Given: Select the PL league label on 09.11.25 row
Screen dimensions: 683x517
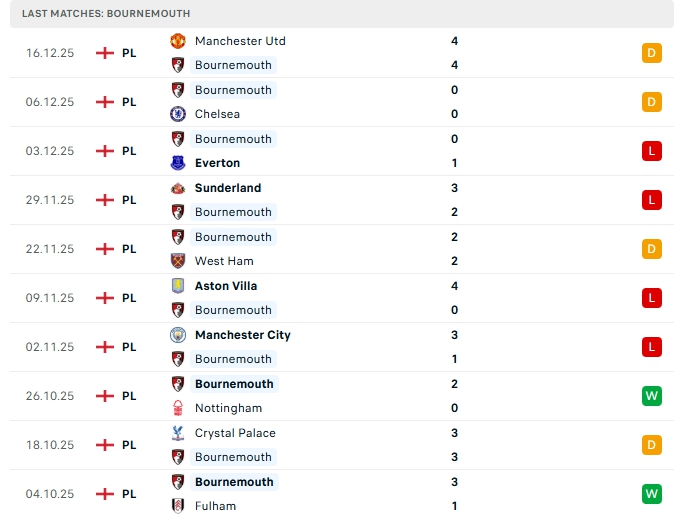Looking at the screenshot, I should [x=129, y=298].
